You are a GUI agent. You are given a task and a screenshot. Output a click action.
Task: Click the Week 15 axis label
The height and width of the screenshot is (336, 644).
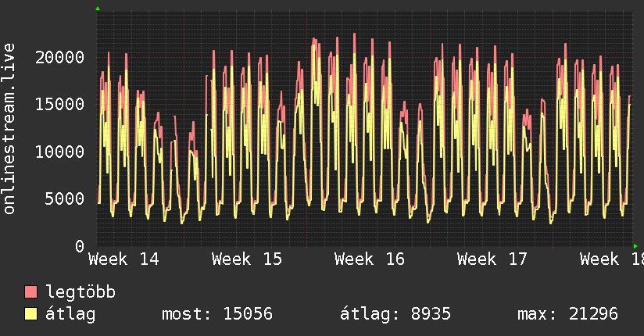click(x=247, y=259)
